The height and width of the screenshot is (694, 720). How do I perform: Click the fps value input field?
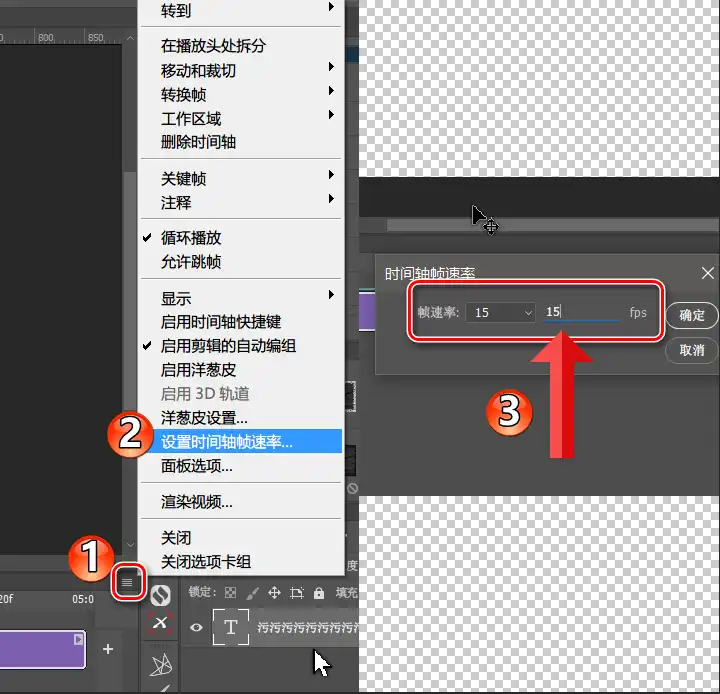[x=581, y=313]
